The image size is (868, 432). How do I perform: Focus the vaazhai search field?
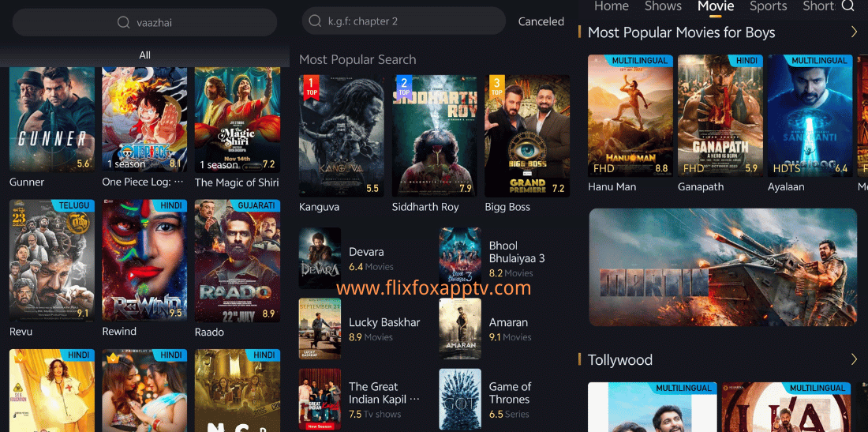(144, 23)
